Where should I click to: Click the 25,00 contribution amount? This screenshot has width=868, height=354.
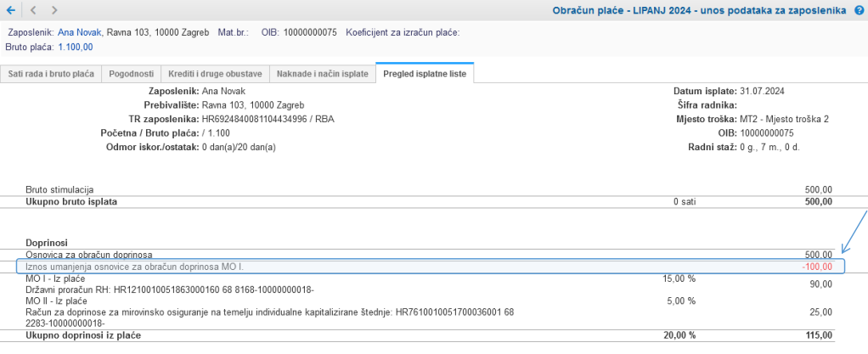(x=821, y=312)
